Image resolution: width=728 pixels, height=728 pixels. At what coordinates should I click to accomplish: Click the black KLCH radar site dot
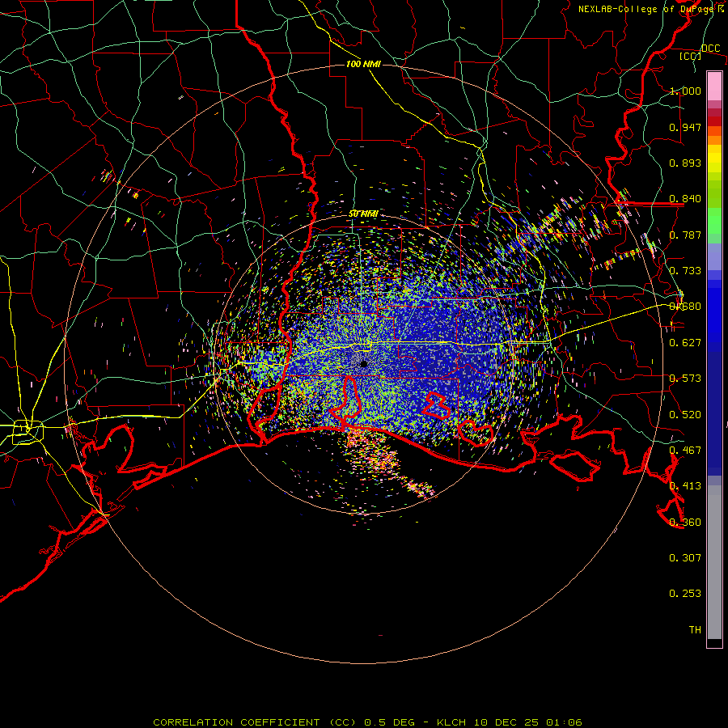[x=363, y=364]
